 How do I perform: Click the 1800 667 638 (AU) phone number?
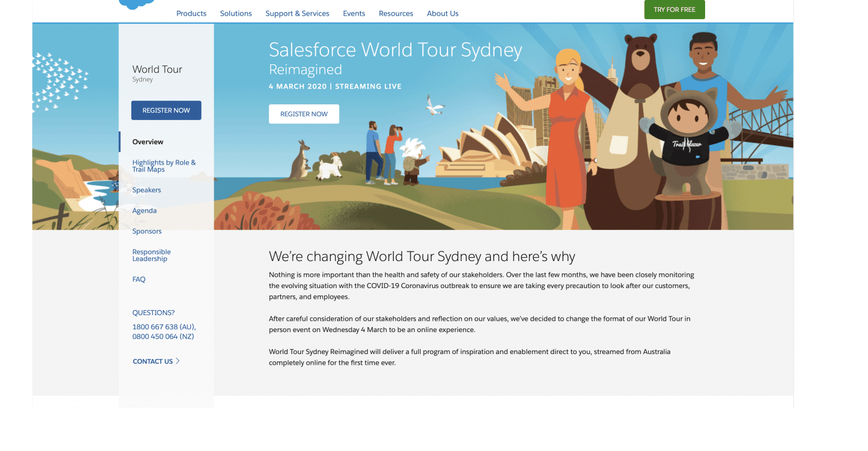(164, 327)
